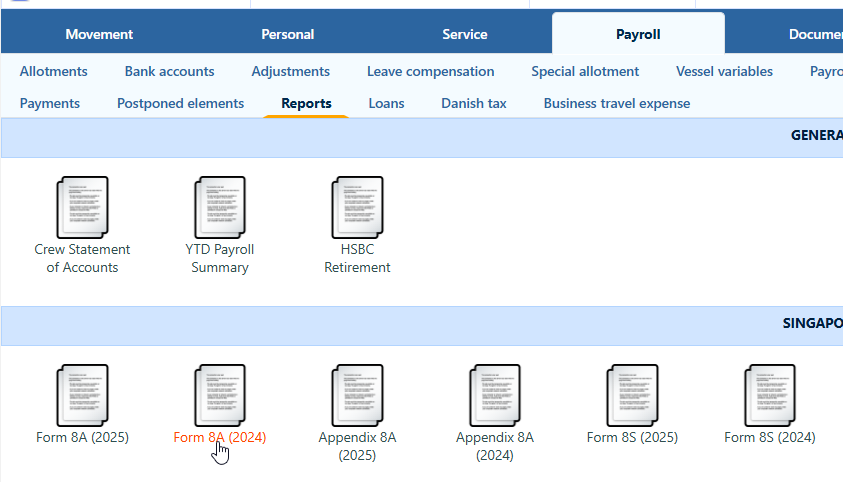Switch to the Personal main tab

click(288, 34)
